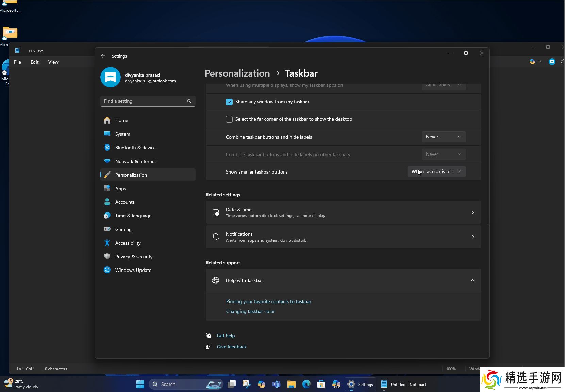This screenshot has height=392, width=565.
Task: Open the Accessibility settings page
Action: coord(128,243)
